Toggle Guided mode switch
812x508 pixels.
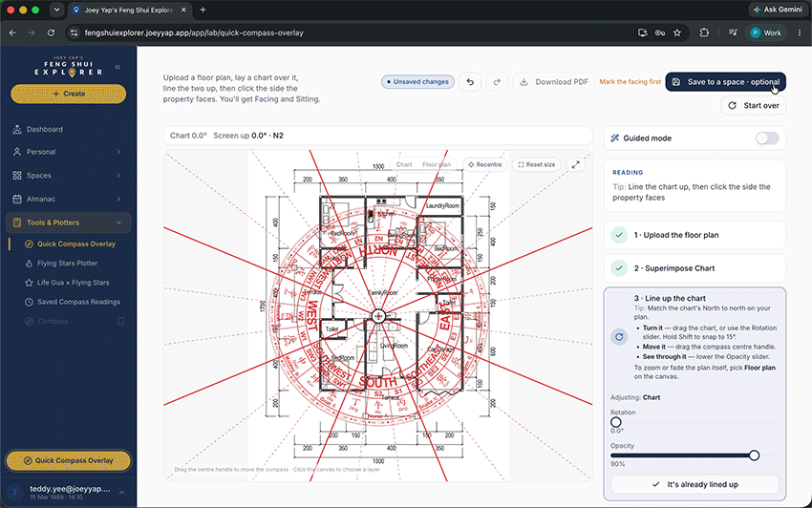coord(767,138)
